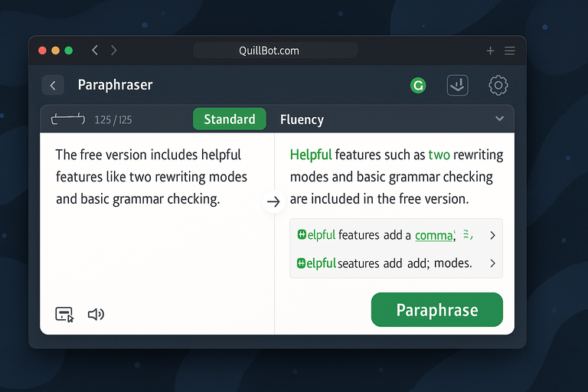Click the Paraphraser title

[115, 85]
